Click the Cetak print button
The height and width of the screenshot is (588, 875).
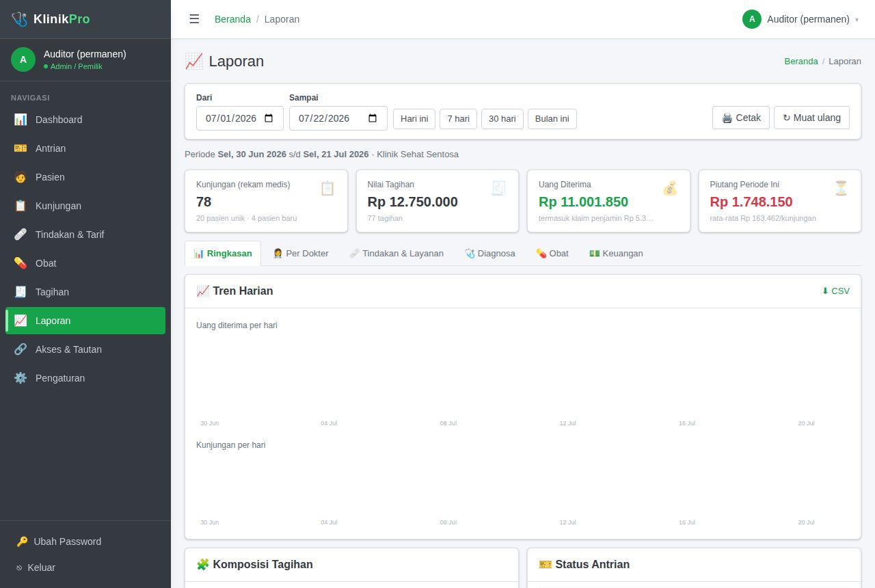coord(741,118)
